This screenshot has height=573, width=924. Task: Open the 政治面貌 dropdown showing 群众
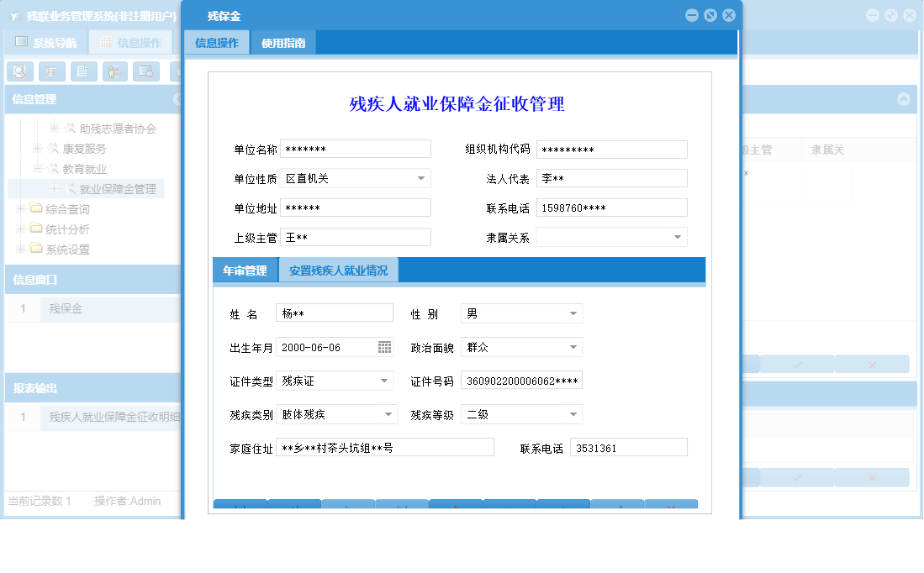click(x=573, y=346)
